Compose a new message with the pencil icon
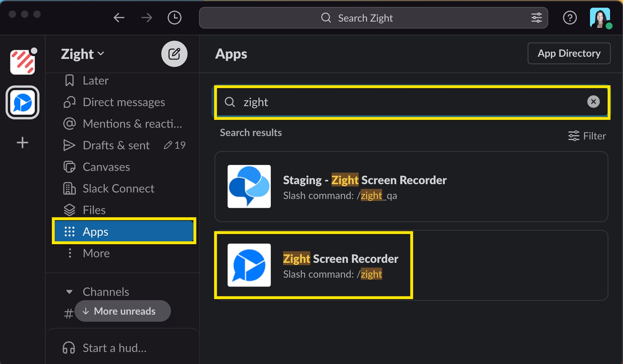The height and width of the screenshot is (364, 623). tap(174, 54)
